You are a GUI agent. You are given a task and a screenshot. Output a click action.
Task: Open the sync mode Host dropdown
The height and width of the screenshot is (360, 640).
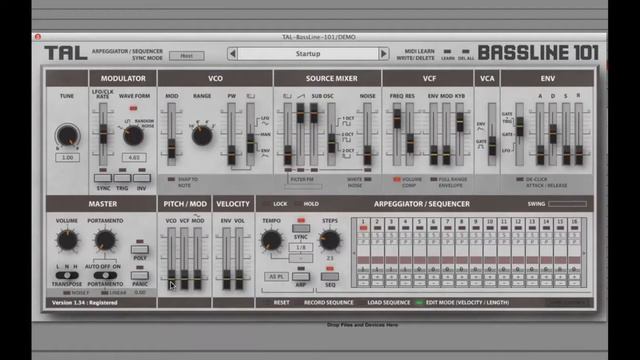point(187,56)
